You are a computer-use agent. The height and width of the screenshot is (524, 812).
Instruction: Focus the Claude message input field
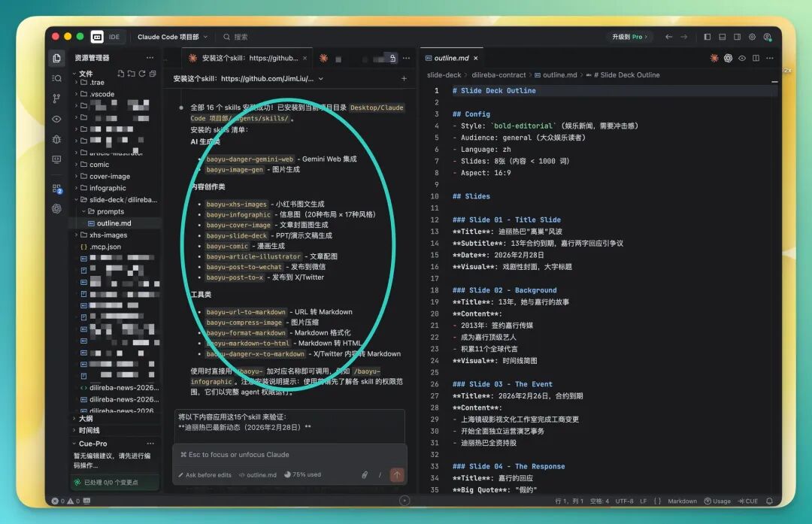click(289, 455)
